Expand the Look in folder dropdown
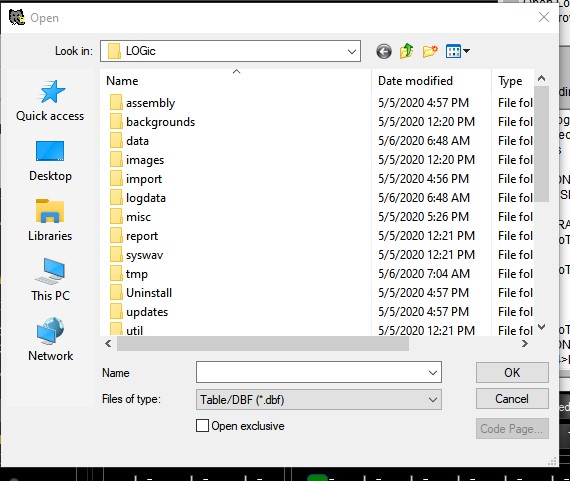The width and height of the screenshot is (570, 481). click(352, 51)
